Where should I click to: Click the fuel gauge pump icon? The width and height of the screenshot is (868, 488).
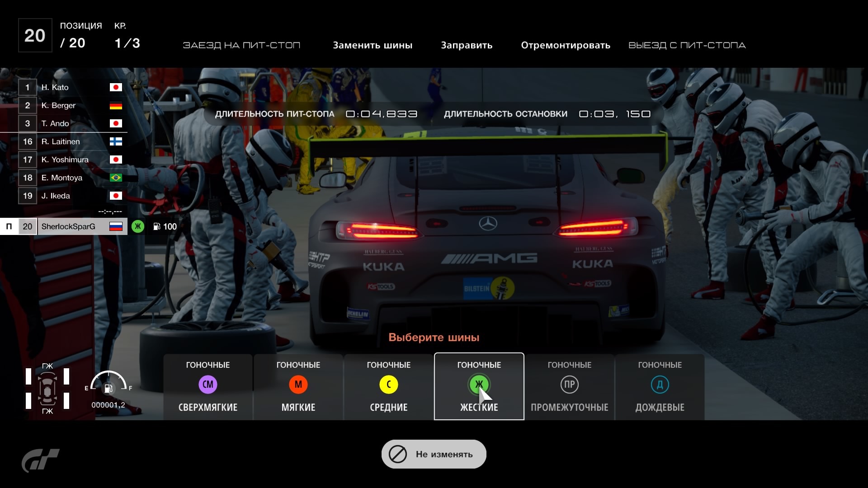[x=108, y=389]
